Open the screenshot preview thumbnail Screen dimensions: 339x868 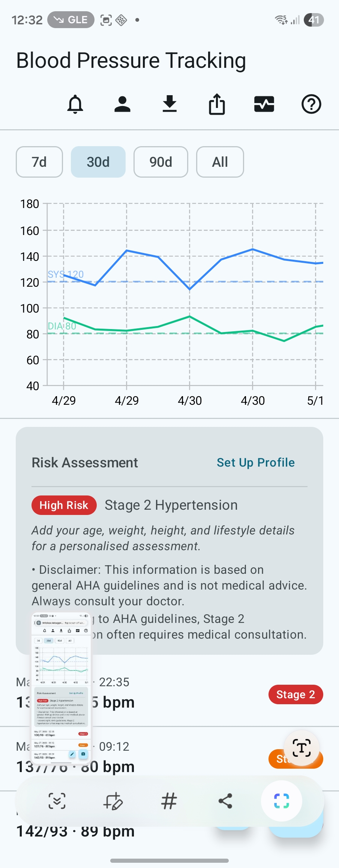coord(61,688)
